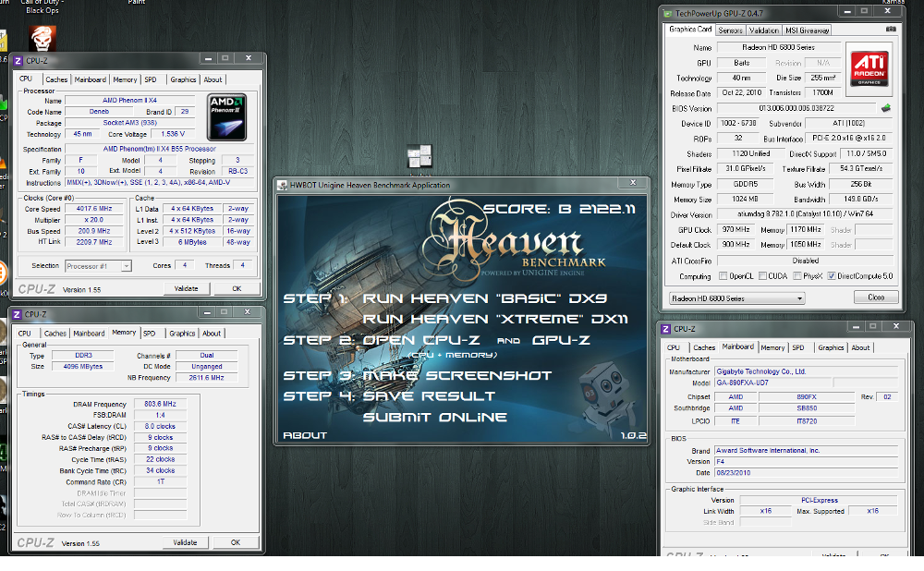Click OPEN CPU-Z in Heaven step 2

(x=421, y=340)
